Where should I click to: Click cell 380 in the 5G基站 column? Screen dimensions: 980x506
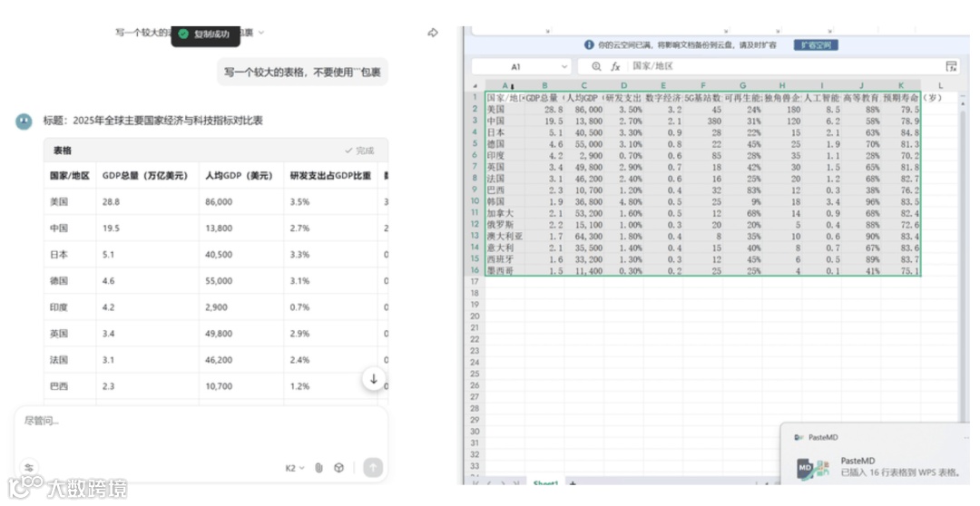(703, 121)
